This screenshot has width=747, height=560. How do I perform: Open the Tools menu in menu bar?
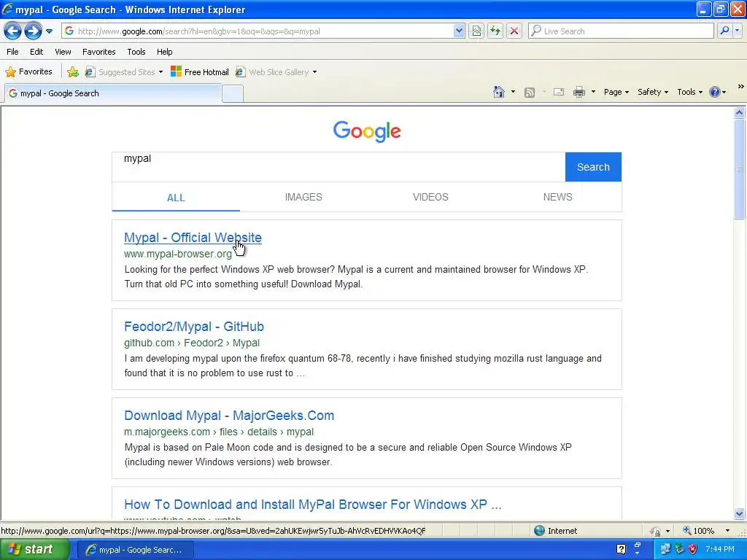(136, 52)
